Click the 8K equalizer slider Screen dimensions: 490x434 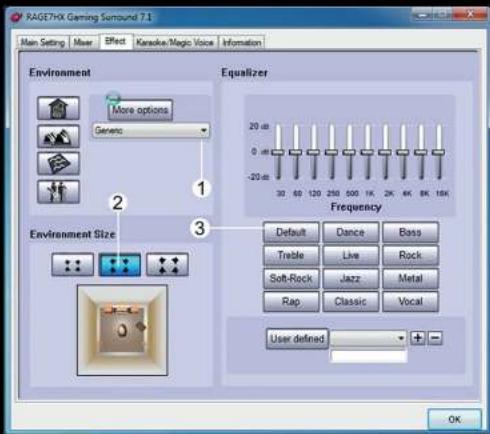point(421,152)
